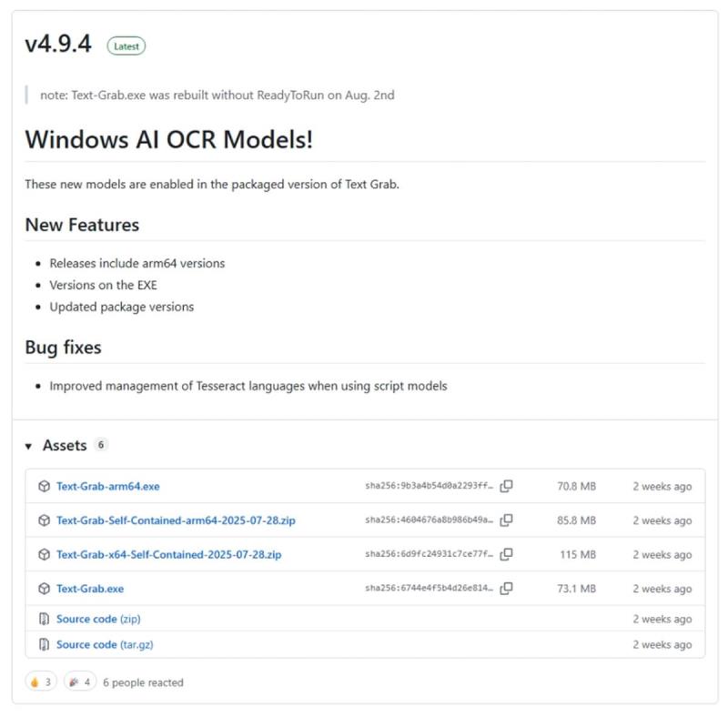Click "These new models are enabled" paragraph
This screenshot has width=728, height=717.
point(212,185)
